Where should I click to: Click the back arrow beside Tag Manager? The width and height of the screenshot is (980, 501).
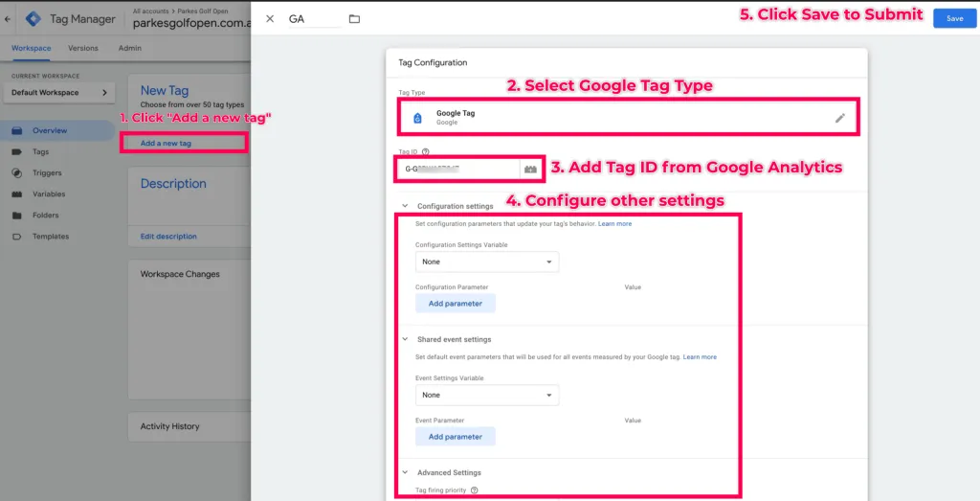click(x=8, y=19)
